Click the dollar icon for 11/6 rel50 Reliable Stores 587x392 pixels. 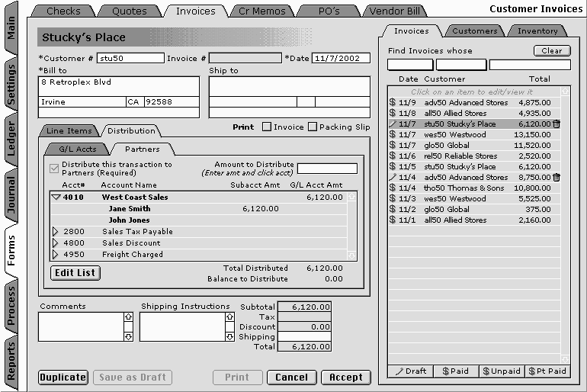pos(393,156)
